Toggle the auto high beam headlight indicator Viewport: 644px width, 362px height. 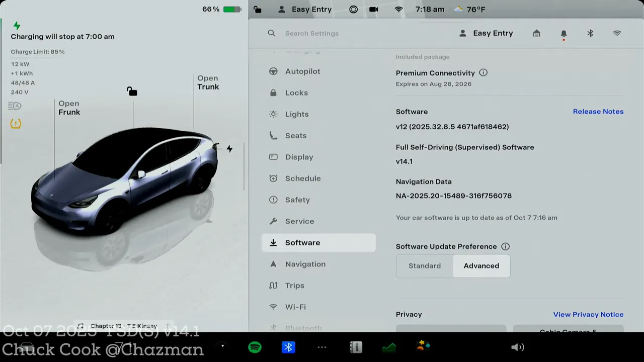15,106
